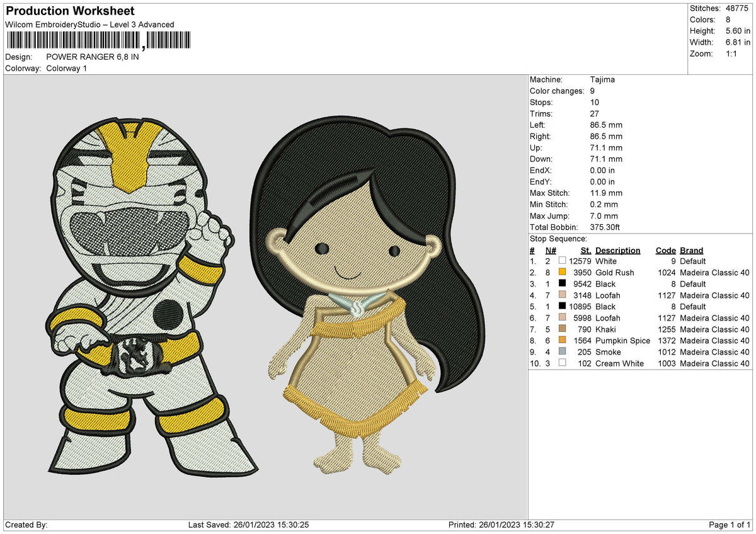756x534 pixels.
Task: Select the 'Colorway 1' value
Action: point(67,68)
